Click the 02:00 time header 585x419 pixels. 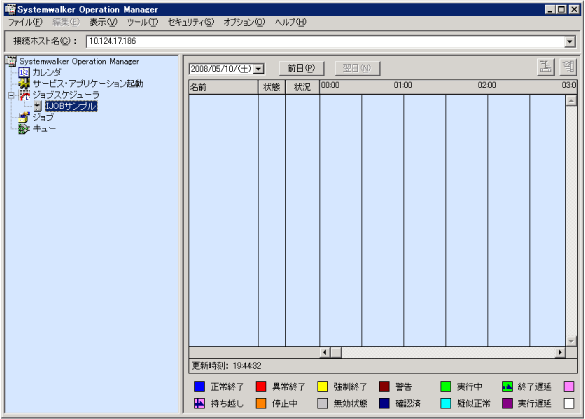[487, 85]
